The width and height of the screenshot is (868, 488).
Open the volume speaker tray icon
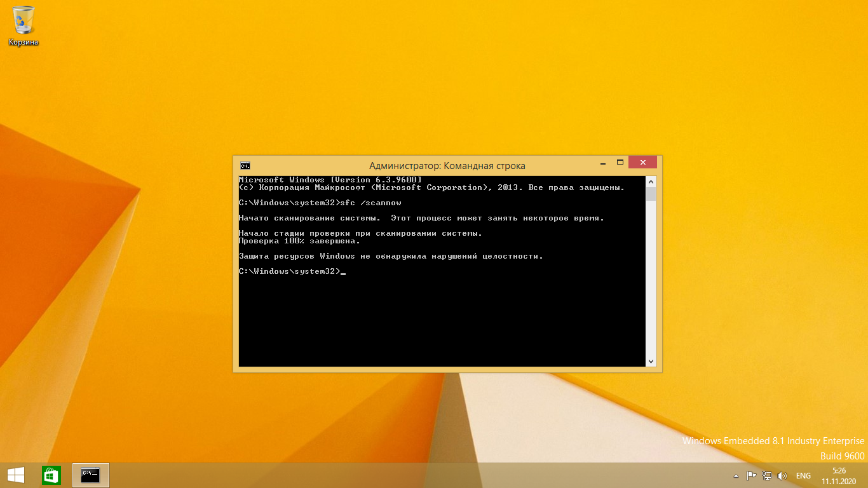pyautogui.click(x=782, y=476)
